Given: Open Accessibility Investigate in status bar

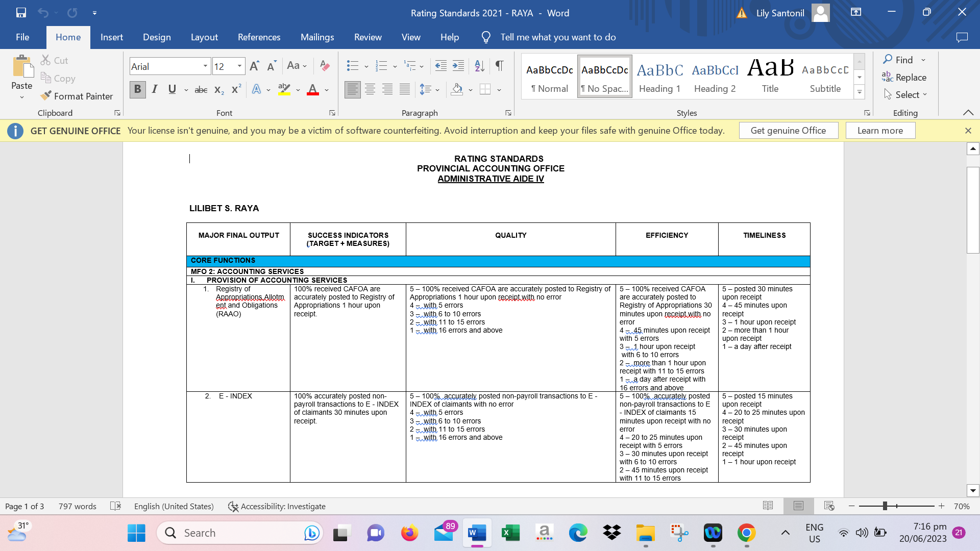Looking at the screenshot, I should click(277, 506).
